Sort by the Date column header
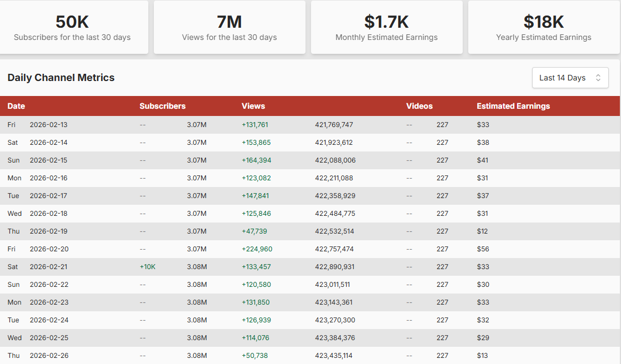The height and width of the screenshot is (364, 621). click(16, 106)
